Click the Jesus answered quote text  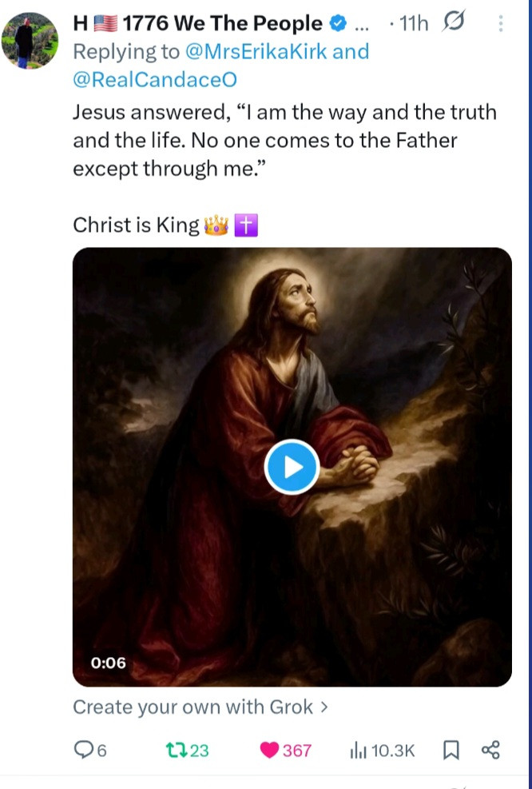pos(284,141)
